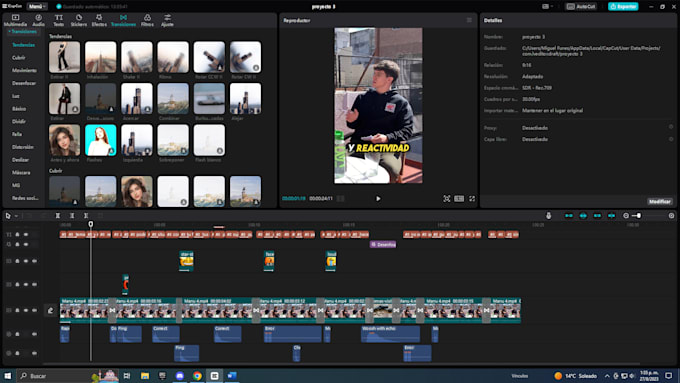680x383 pixels.
Task: Toggle linkage option in timeline
Action: [597, 216]
